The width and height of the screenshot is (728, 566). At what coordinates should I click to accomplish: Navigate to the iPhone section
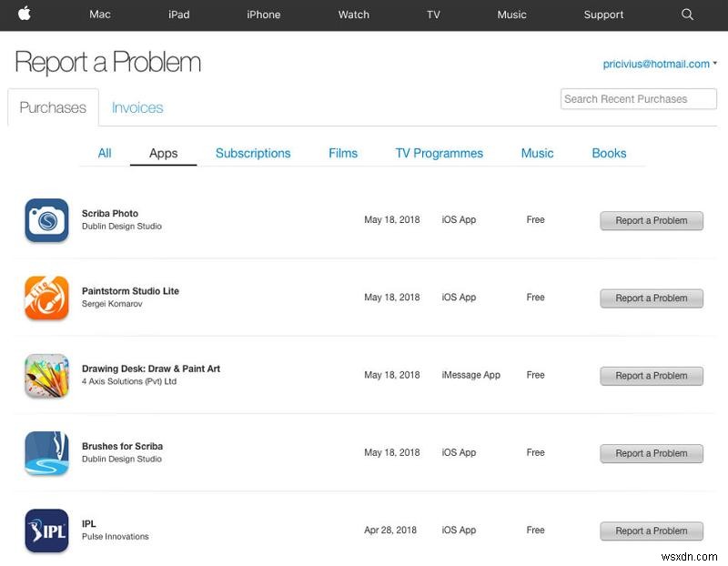(x=263, y=15)
